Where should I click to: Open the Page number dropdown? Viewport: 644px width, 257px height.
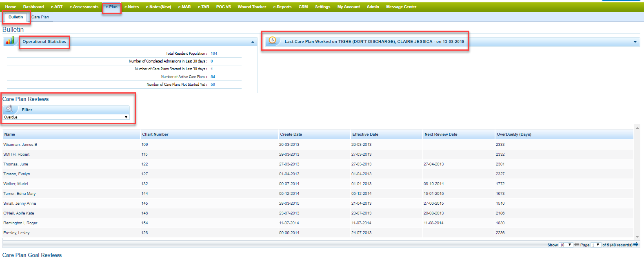[596, 245]
